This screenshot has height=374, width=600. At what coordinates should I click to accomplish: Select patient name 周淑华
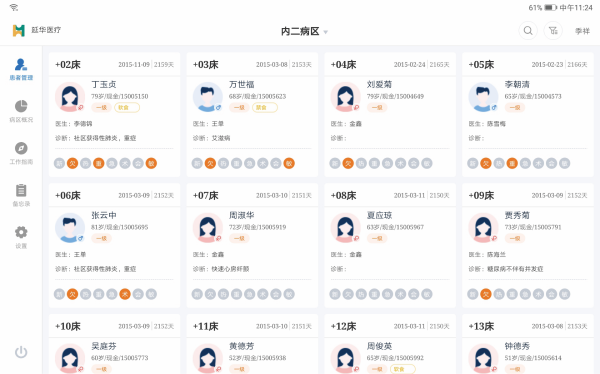(x=241, y=215)
